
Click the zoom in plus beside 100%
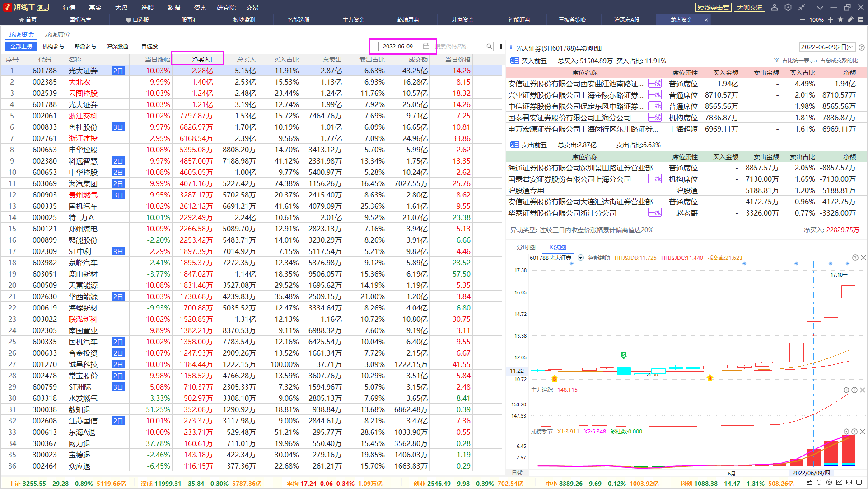[x=831, y=20]
